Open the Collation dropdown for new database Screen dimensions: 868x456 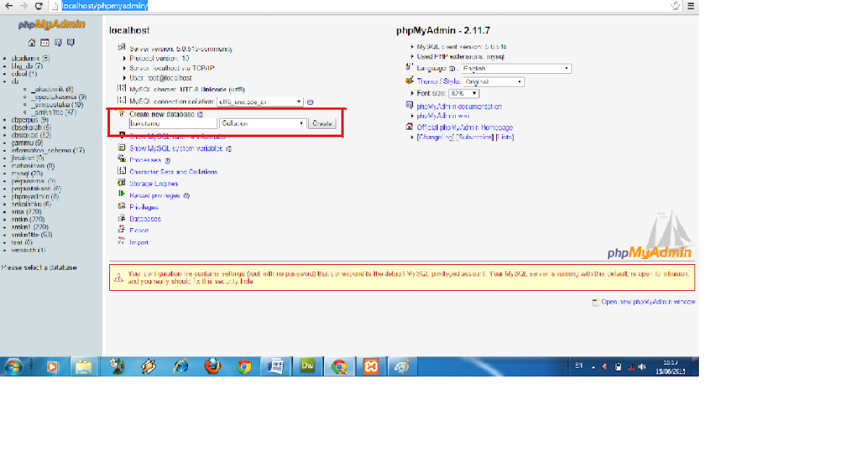(x=263, y=123)
